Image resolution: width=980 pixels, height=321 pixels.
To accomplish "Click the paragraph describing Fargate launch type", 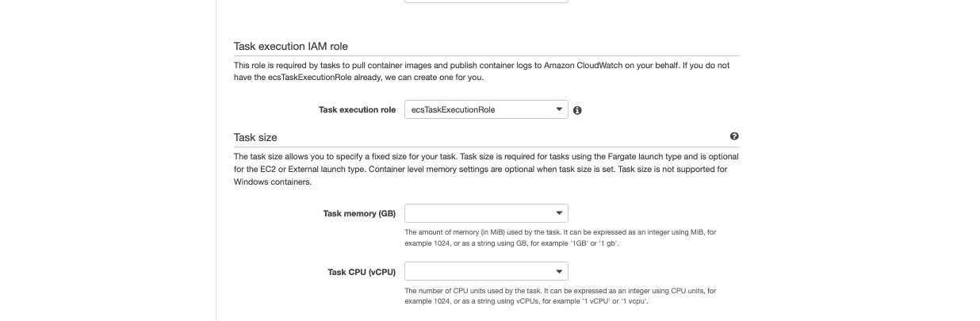I will pyautogui.click(x=486, y=169).
